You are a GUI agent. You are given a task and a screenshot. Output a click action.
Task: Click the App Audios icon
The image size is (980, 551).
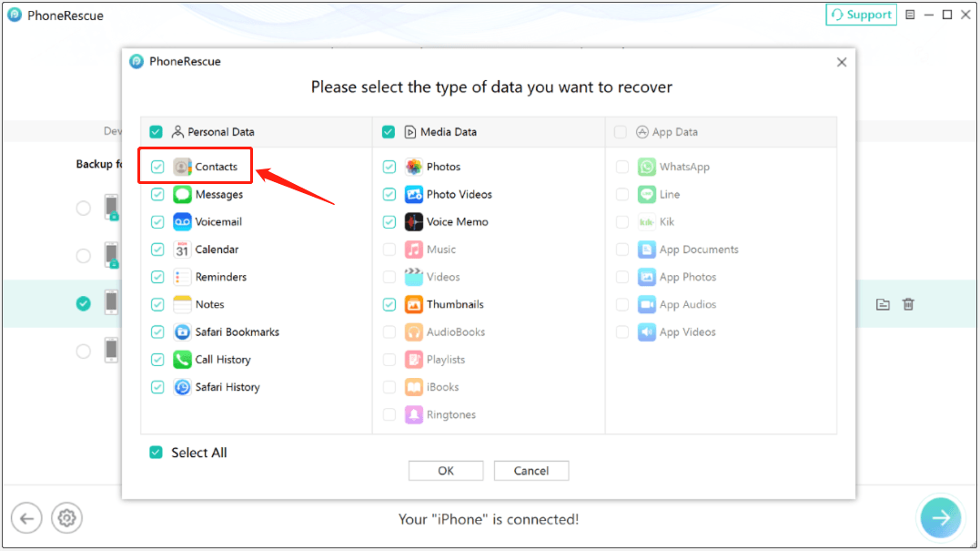tap(646, 304)
